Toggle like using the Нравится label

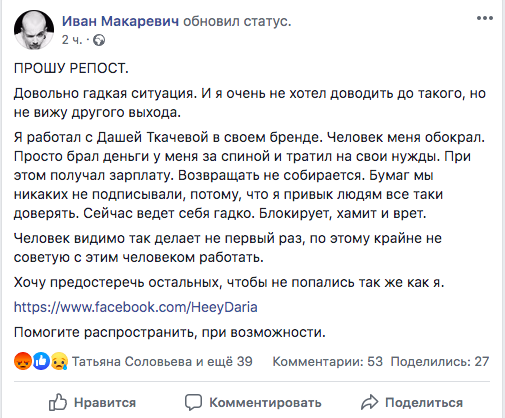105,403
